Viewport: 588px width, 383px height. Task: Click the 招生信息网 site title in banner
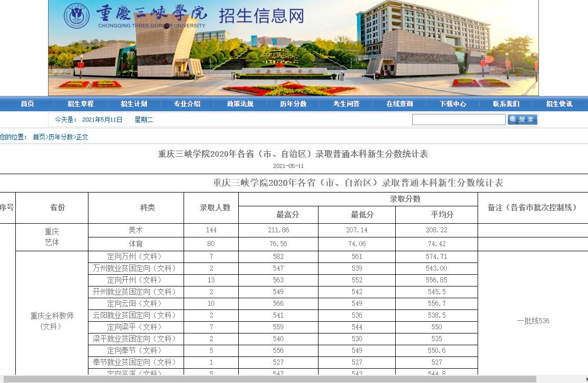click(261, 16)
